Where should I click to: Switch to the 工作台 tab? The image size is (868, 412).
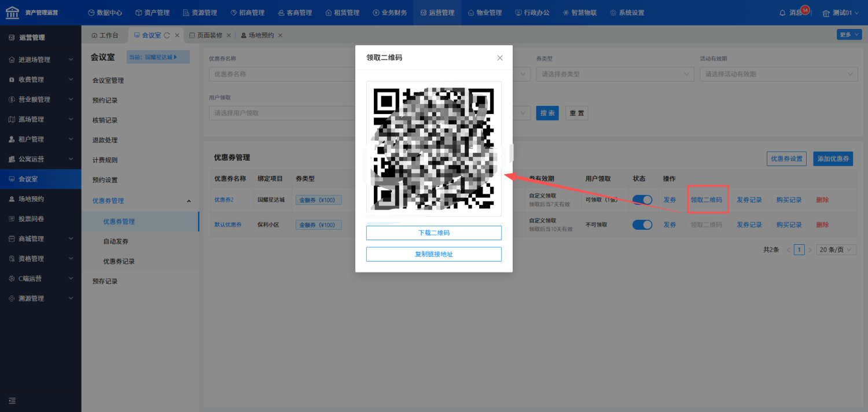105,35
